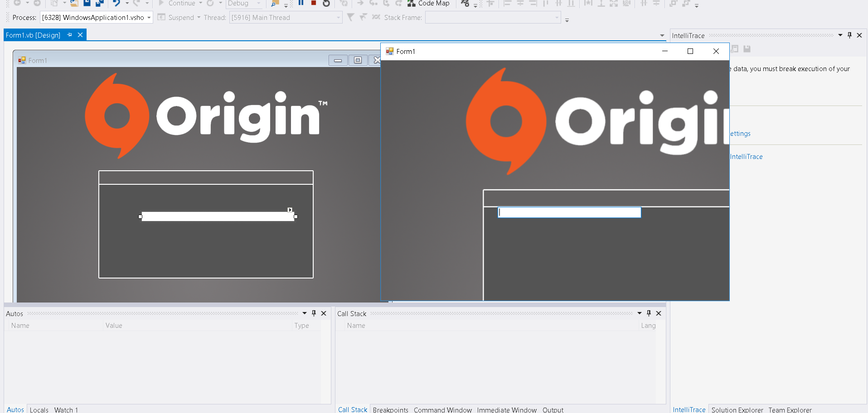The height and width of the screenshot is (413, 868).
Task: Click the Continue button label
Action: [x=182, y=3]
